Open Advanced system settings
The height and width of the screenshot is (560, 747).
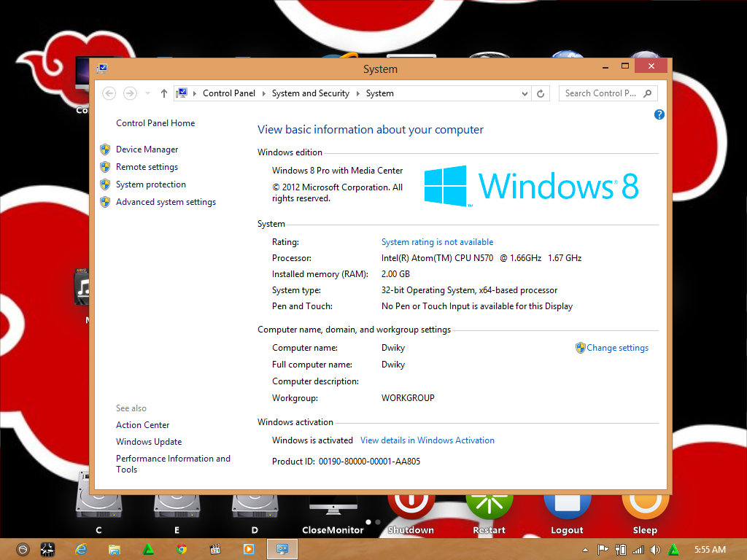[x=166, y=201]
